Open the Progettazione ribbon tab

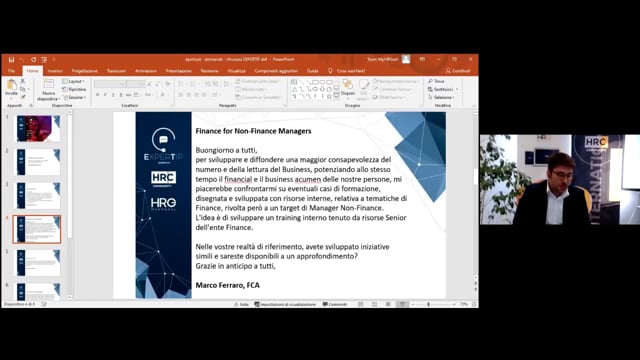(x=84, y=71)
